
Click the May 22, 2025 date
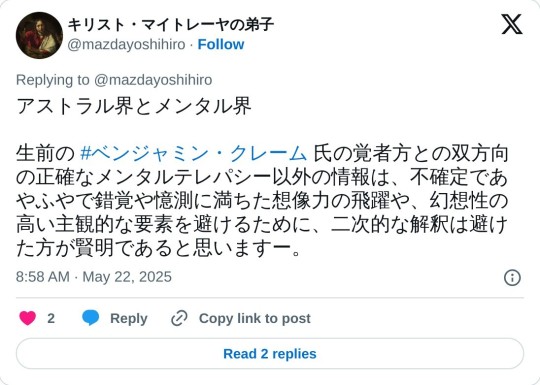point(127,277)
